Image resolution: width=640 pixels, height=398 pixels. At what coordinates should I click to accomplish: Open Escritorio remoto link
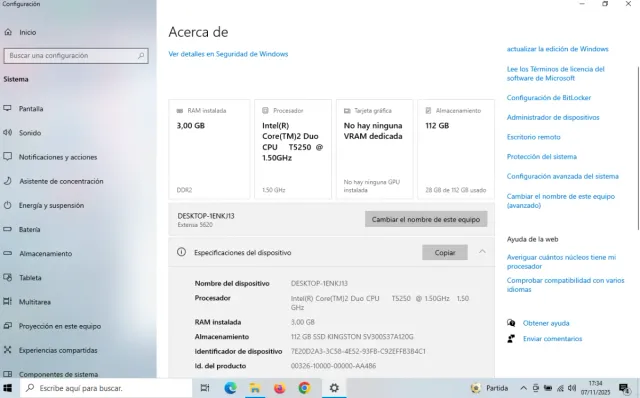(x=533, y=137)
